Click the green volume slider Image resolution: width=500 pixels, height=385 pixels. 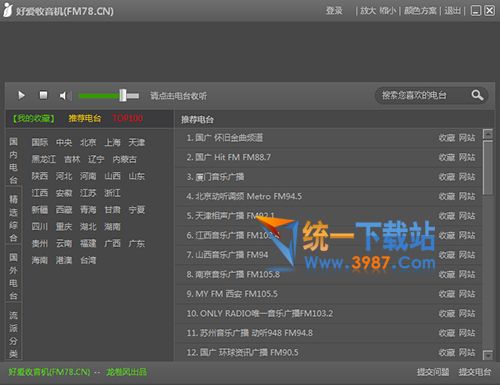click(x=109, y=96)
